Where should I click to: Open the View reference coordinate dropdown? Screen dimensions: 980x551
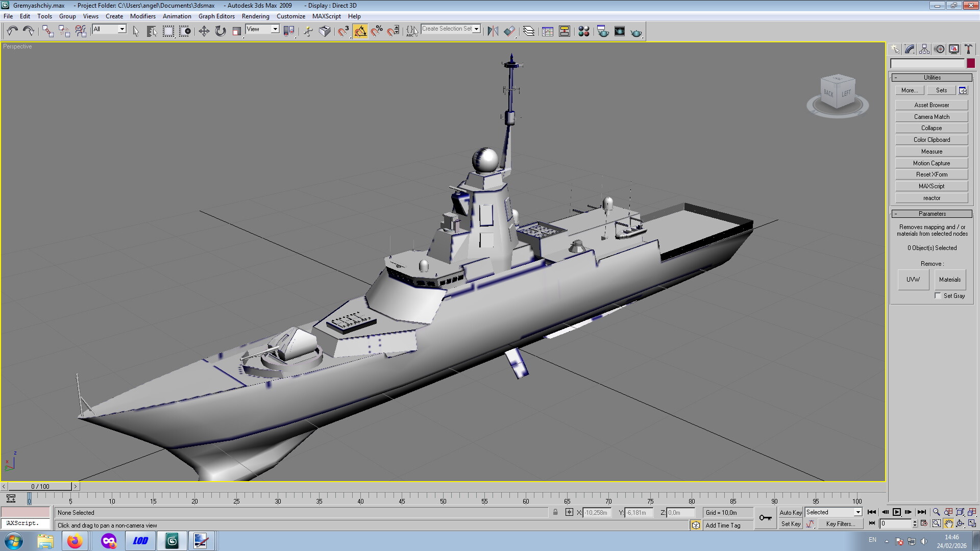click(x=275, y=29)
